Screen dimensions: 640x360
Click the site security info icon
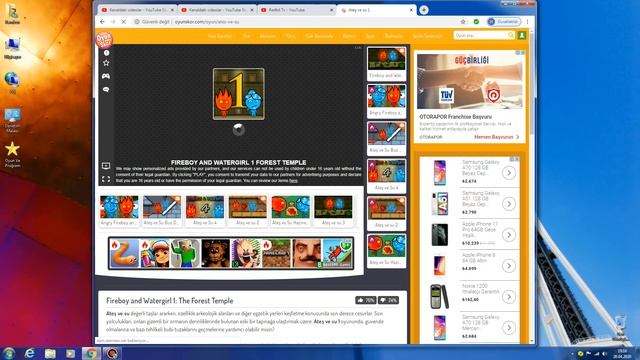coord(137,22)
